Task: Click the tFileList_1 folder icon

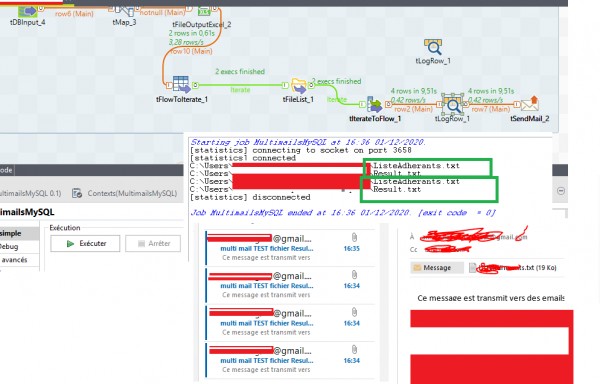Action: [x=298, y=86]
